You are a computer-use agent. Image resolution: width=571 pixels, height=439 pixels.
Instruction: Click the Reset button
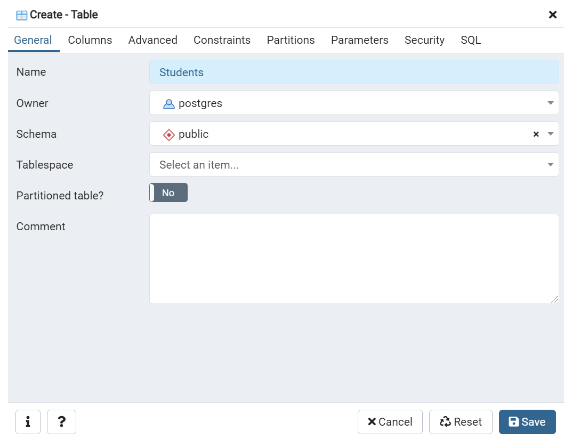[x=461, y=422]
